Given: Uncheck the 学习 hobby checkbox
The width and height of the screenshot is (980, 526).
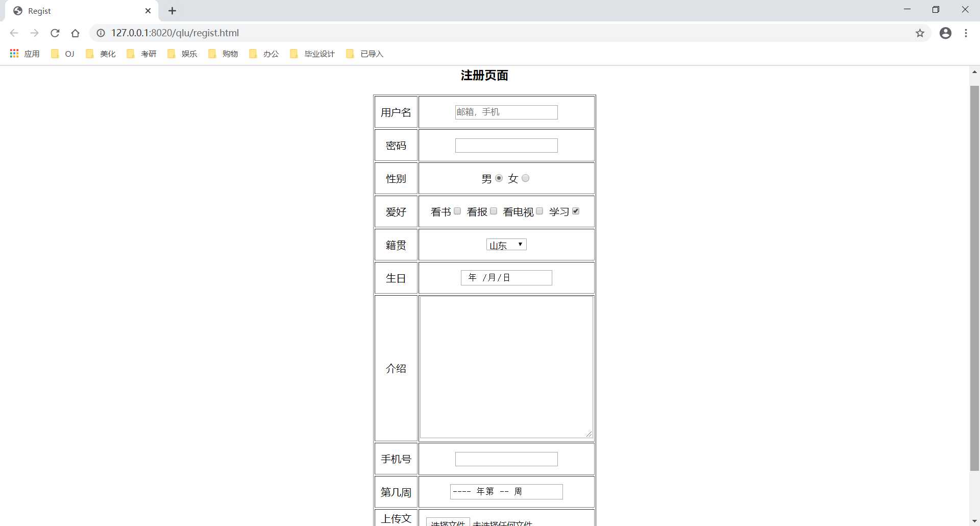Looking at the screenshot, I should [x=576, y=211].
